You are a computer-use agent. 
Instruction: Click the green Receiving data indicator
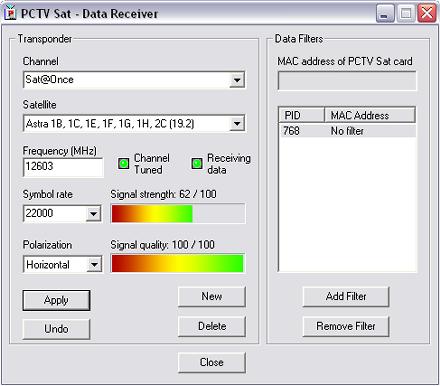click(x=197, y=163)
